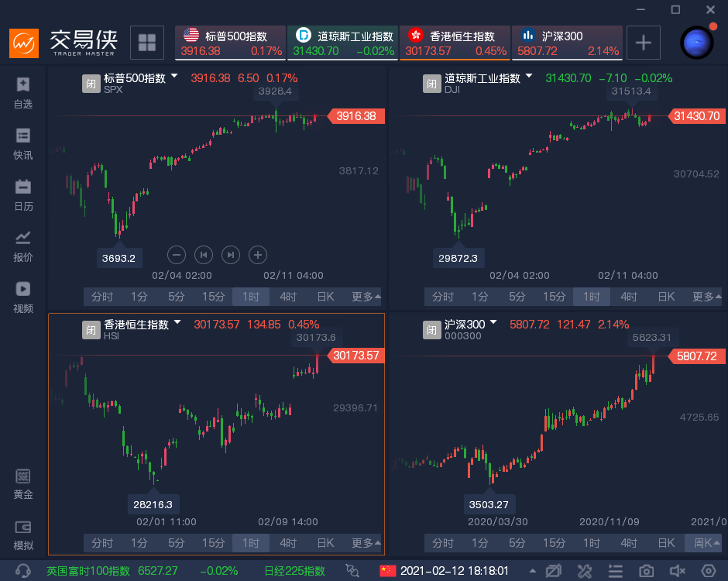
Task: Select 1分 timeframe in S&P 500 chart
Action: pyautogui.click(x=139, y=296)
